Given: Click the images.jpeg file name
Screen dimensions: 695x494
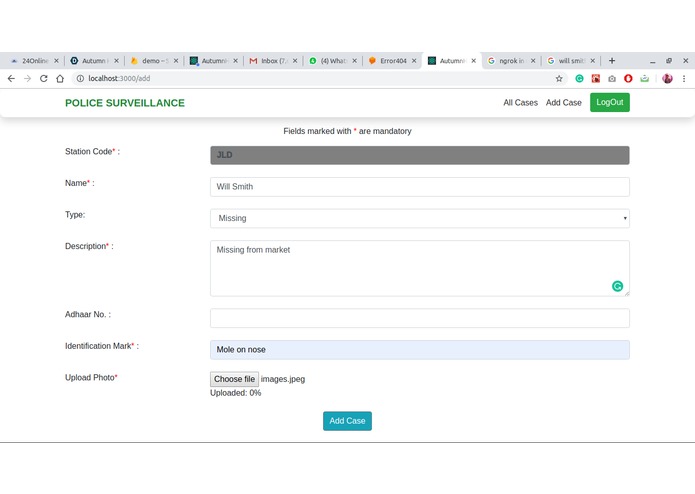Looking at the screenshot, I should coord(283,379).
